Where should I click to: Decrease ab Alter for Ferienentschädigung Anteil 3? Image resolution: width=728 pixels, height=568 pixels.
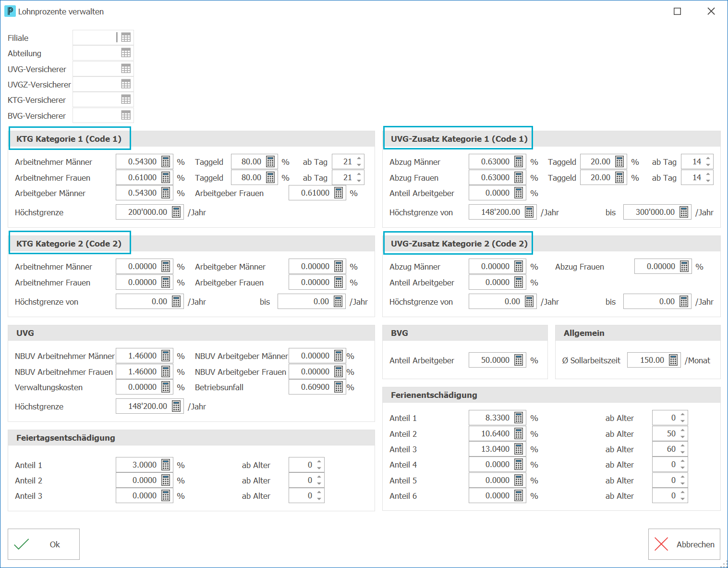coord(682,453)
